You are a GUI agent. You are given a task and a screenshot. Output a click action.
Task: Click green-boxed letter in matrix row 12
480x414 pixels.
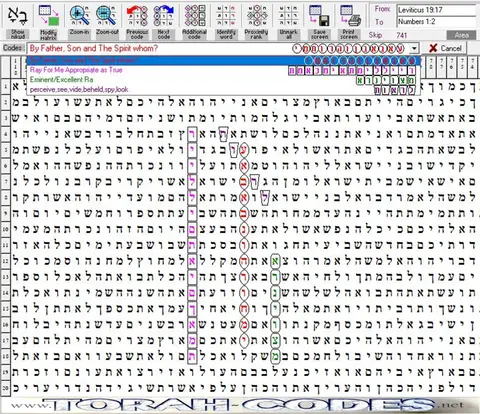click(x=275, y=261)
